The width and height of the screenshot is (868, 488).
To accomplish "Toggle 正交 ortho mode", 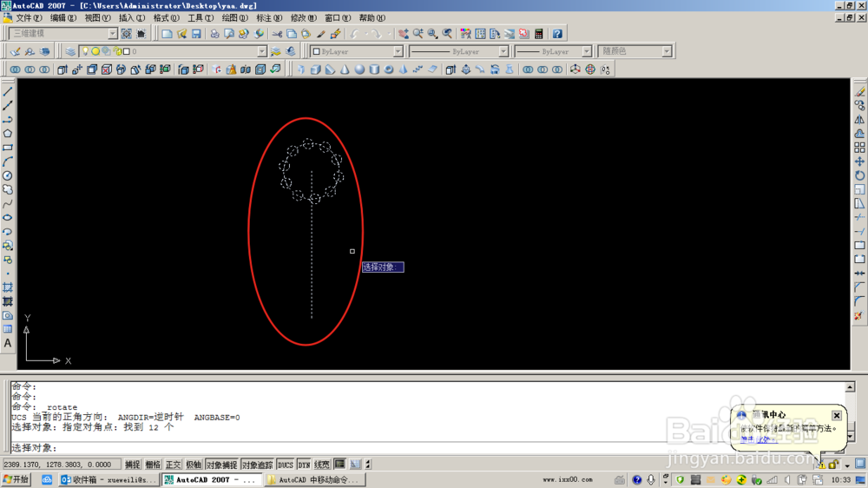I will click(x=174, y=465).
